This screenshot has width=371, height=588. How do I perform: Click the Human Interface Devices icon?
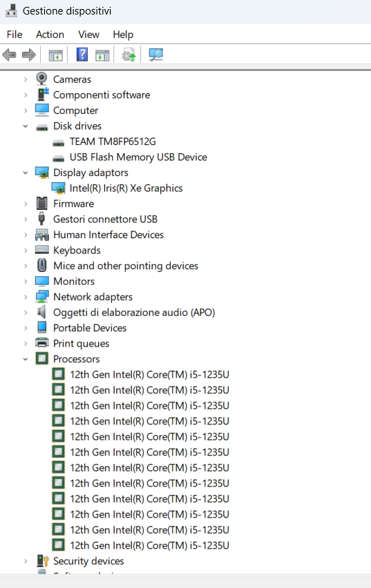(x=41, y=235)
